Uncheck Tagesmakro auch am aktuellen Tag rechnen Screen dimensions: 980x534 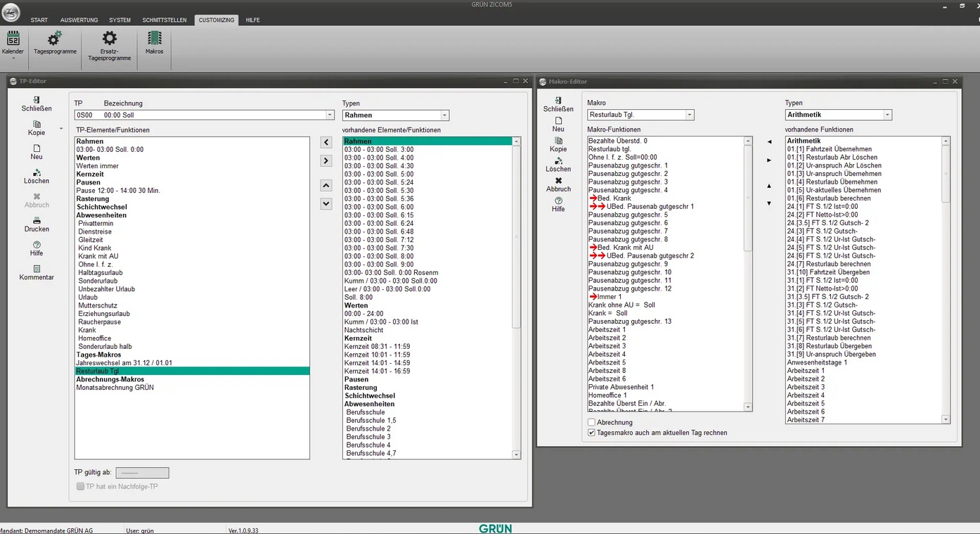tap(592, 433)
